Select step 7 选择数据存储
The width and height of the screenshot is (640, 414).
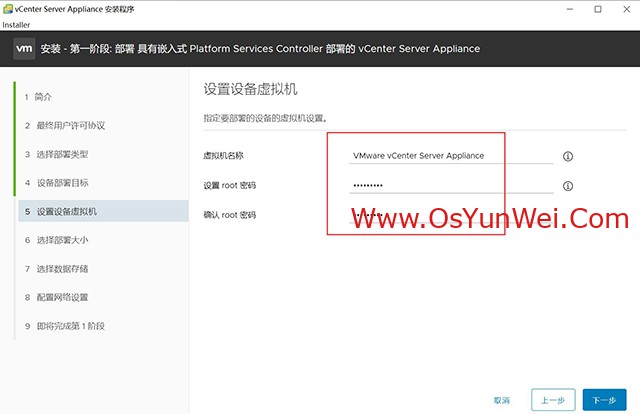[x=56, y=269]
